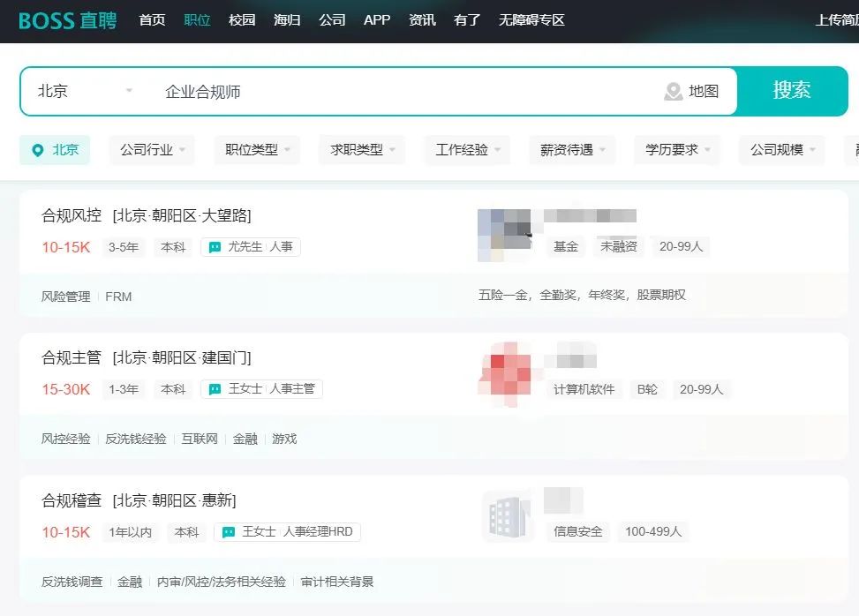
Task: Open 海归 navigation item
Action: click(x=287, y=20)
